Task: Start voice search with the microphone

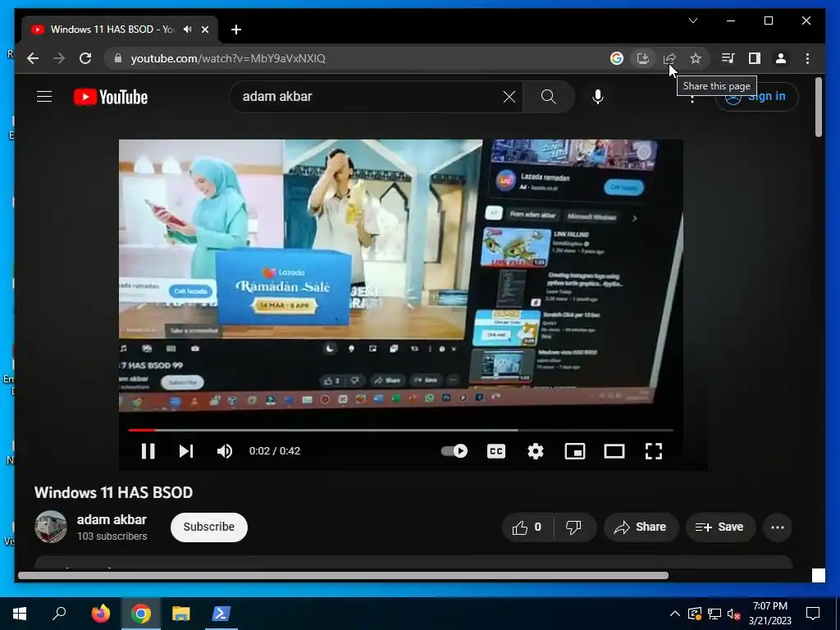Action: pyautogui.click(x=598, y=97)
